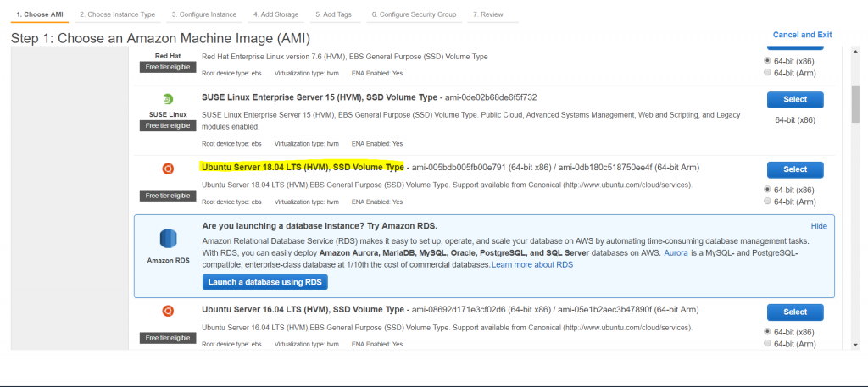The height and width of the screenshot is (387, 868).
Task: Select 64-bit (x86) for Red Hat
Action: (x=767, y=60)
